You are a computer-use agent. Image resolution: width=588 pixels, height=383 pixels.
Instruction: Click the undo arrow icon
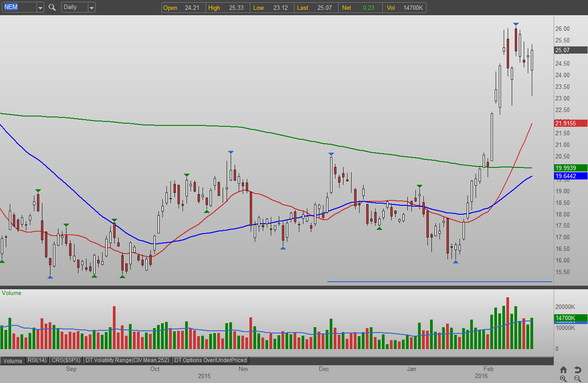pos(577,370)
